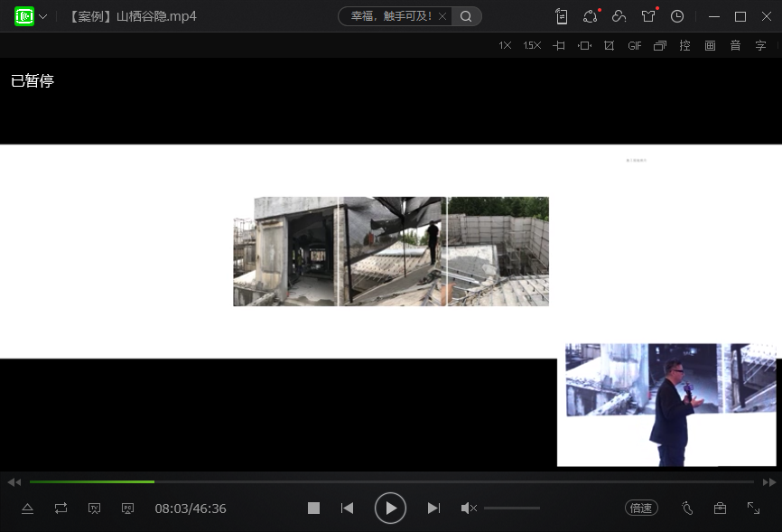Viewport: 782px width, 532px height.
Task: Set window size to 1.5X
Action: click(x=532, y=45)
